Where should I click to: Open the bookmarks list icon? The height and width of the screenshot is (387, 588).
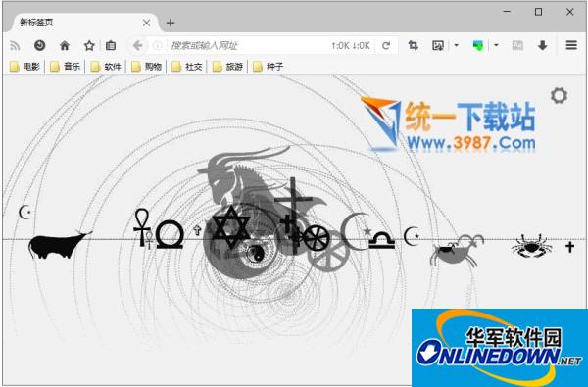pyautogui.click(x=111, y=46)
